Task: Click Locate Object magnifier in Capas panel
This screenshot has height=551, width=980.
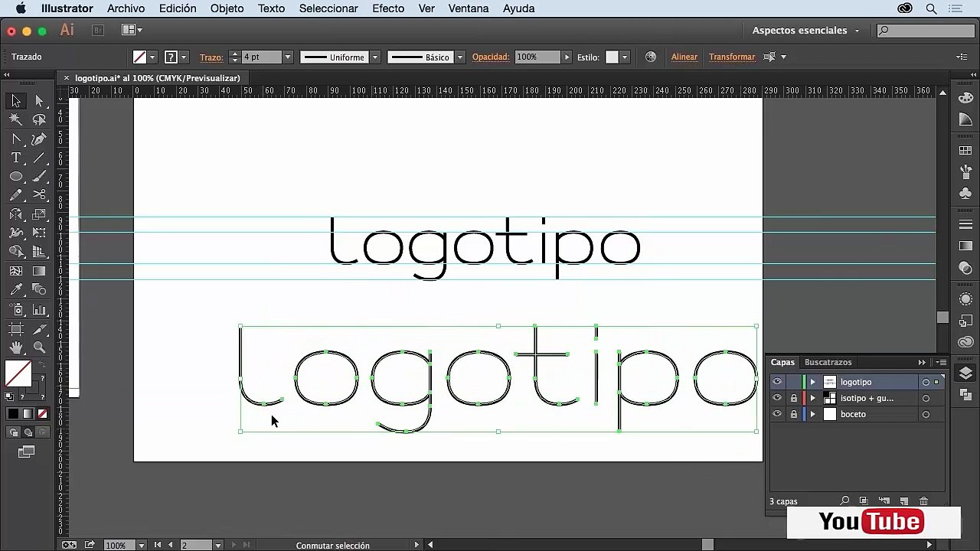Action: pos(844,501)
